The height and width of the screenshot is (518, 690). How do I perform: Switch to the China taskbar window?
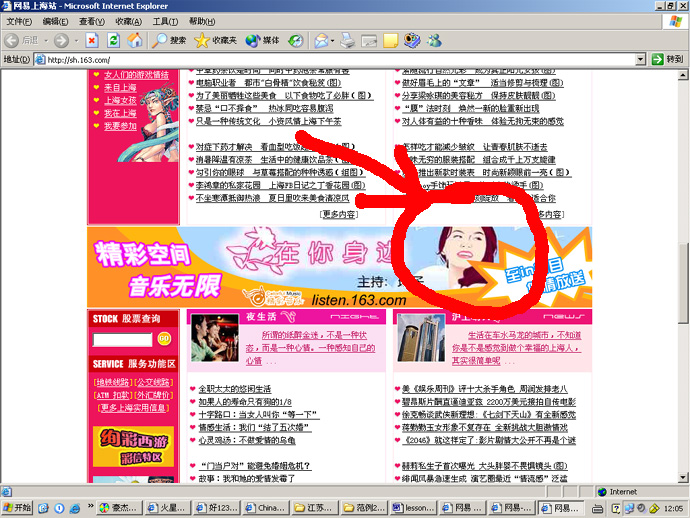coord(267,508)
